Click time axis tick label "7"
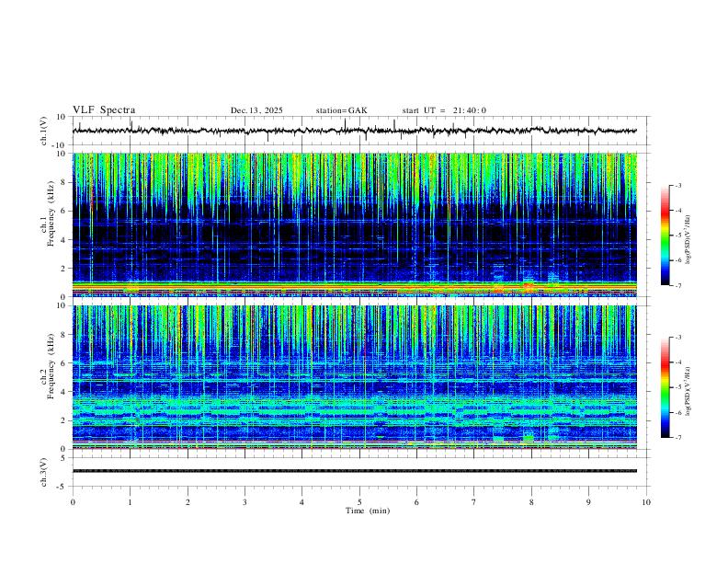The height and width of the screenshot is (563, 728). (x=474, y=502)
